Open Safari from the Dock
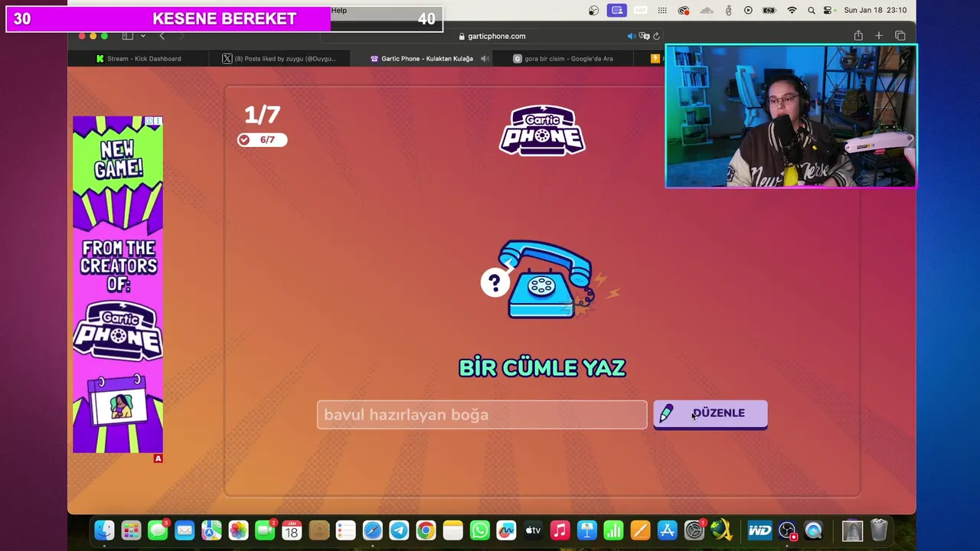This screenshot has height=551, width=980. click(x=372, y=530)
